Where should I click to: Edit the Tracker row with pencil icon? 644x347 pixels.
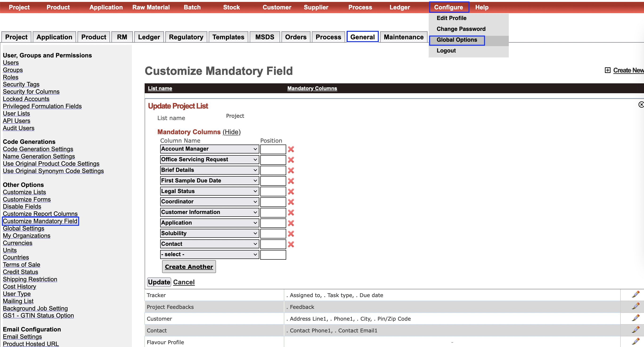pos(636,295)
